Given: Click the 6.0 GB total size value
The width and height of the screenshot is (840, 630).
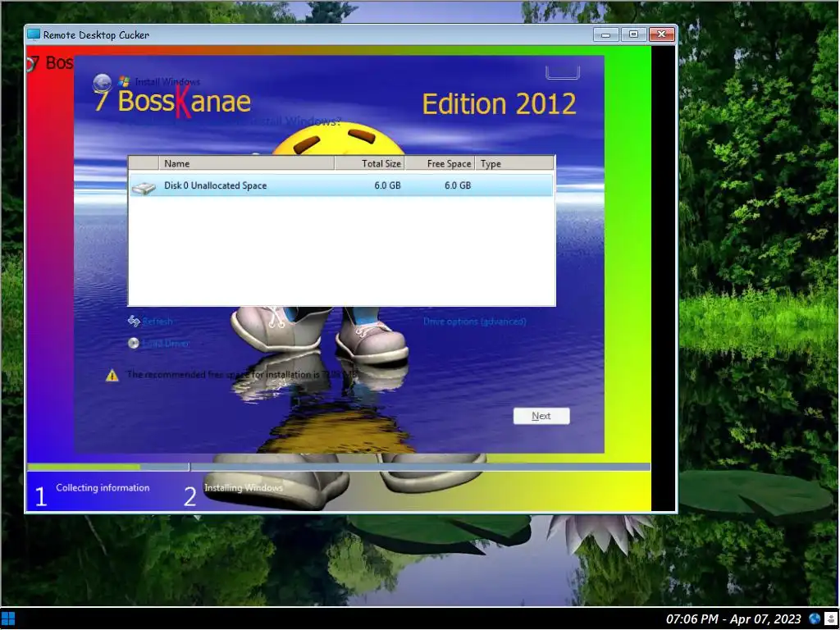Looking at the screenshot, I should (387, 185).
